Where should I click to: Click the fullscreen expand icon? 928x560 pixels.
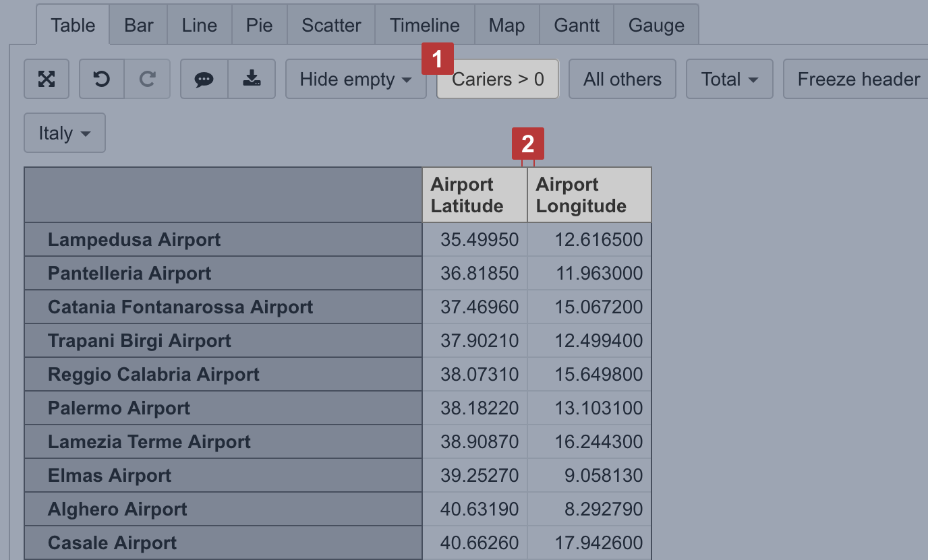46,80
